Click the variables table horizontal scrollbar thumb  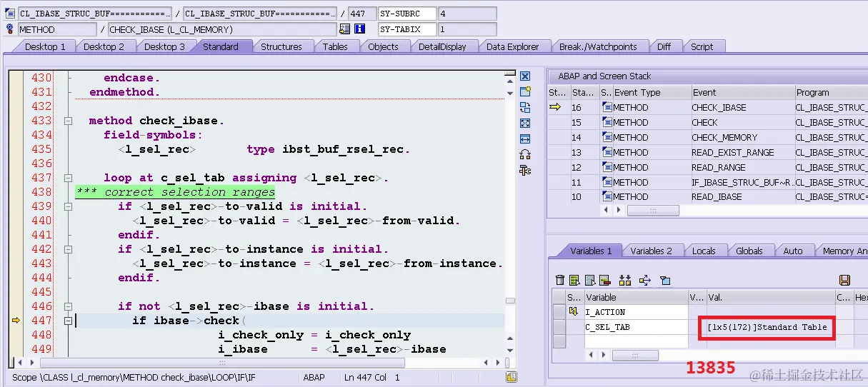[636, 355]
